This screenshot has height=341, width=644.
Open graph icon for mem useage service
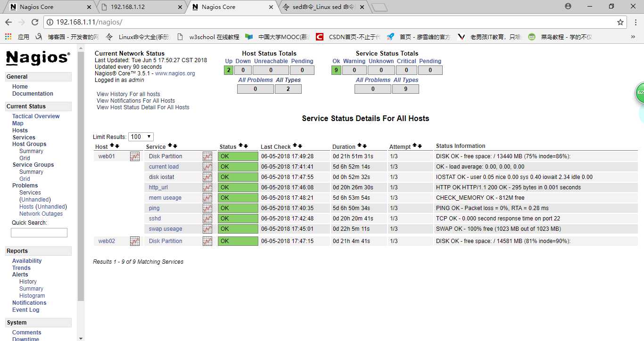click(207, 198)
